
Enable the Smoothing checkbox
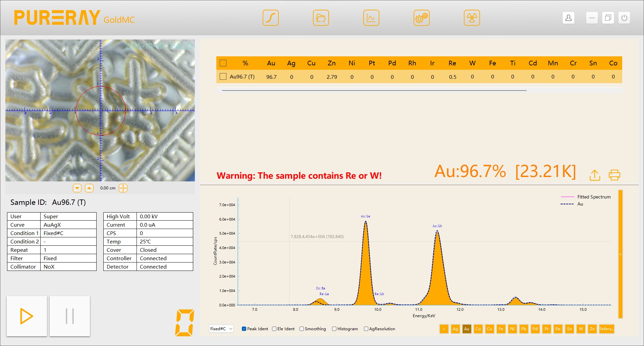[x=302, y=329]
